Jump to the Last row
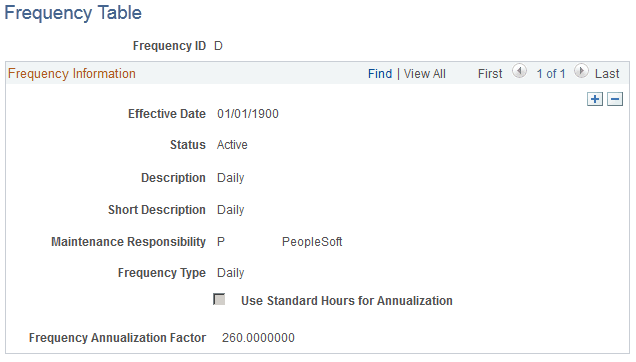 607,74
